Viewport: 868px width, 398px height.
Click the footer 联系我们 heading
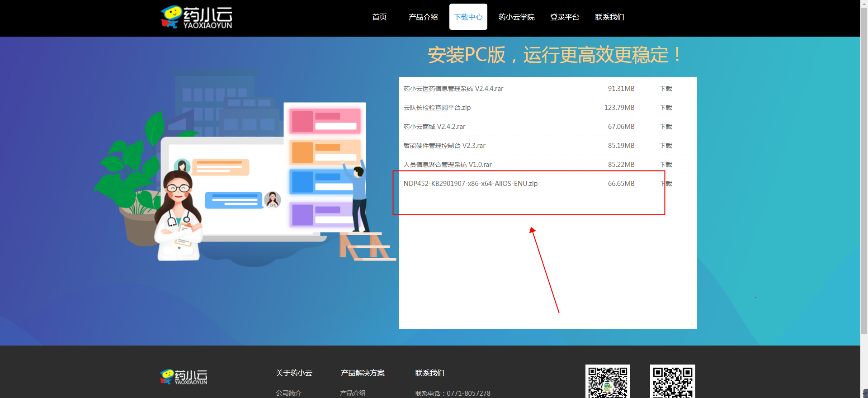429,373
